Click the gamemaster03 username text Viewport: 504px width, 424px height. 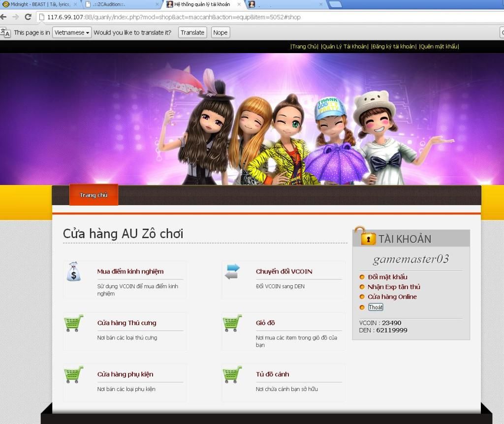click(x=411, y=259)
